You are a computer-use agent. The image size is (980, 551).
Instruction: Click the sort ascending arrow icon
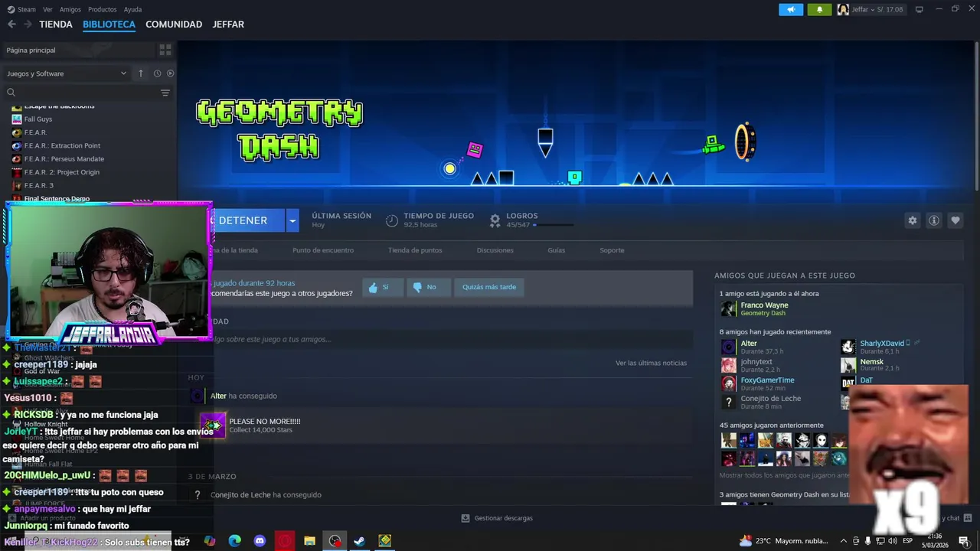tap(141, 73)
